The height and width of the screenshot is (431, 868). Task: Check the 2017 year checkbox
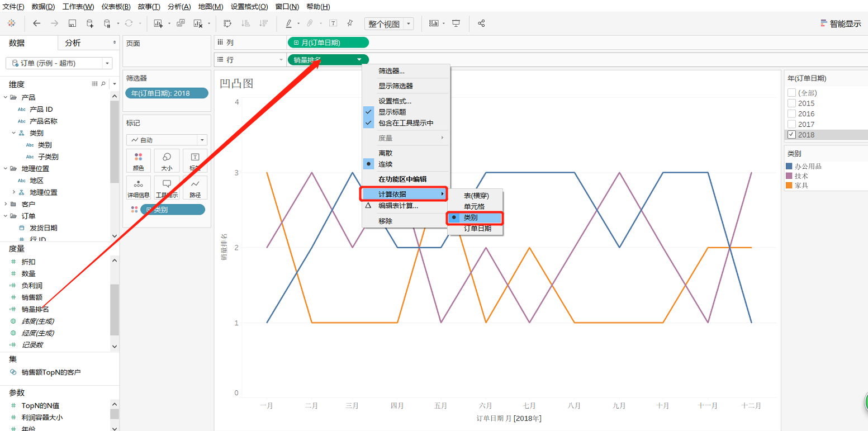point(791,124)
